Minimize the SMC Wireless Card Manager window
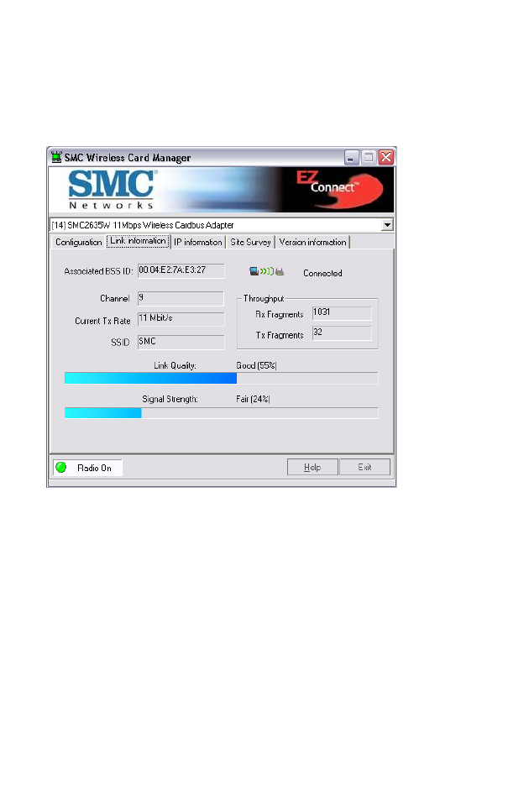The width and height of the screenshot is (529, 812). 352,157
